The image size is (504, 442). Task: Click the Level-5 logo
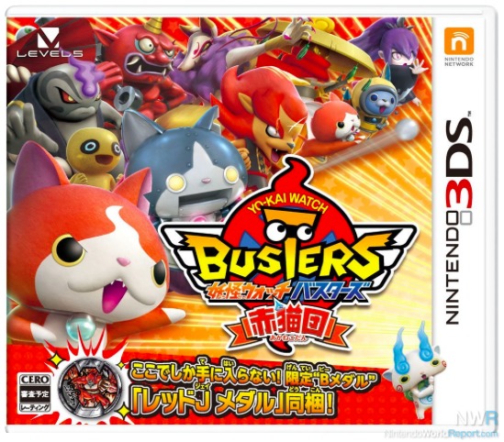(50, 42)
